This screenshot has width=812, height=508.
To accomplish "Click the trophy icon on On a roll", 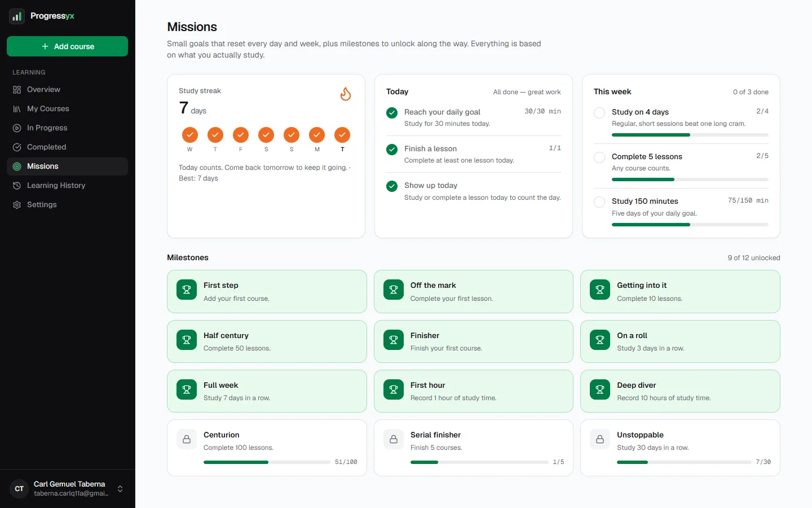I will [x=600, y=340].
